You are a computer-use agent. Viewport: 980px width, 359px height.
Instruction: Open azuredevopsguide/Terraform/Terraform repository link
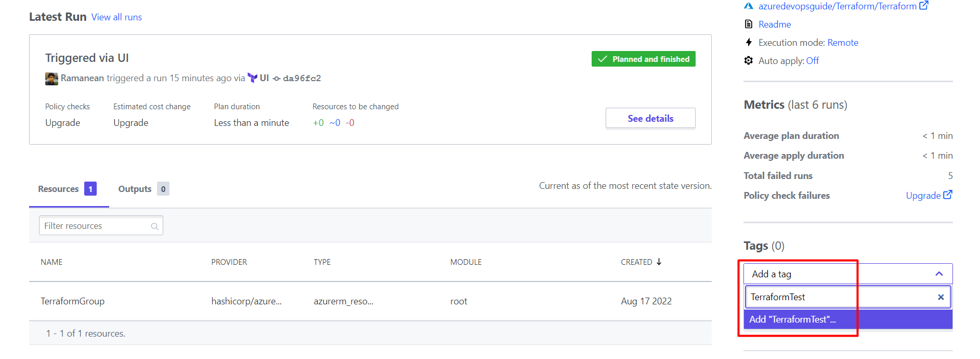tap(838, 6)
